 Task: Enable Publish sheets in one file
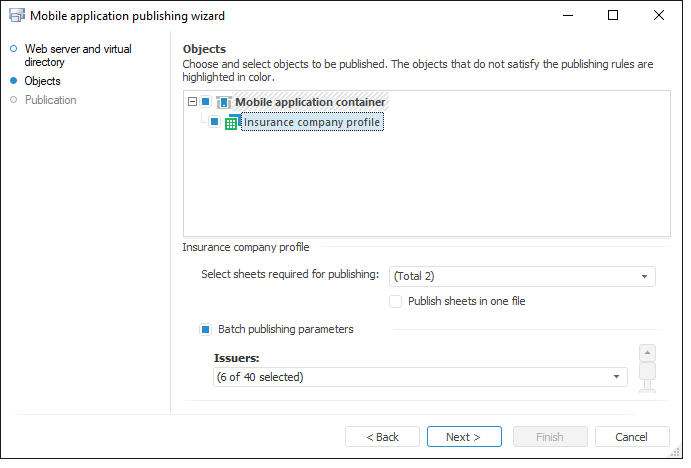coord(397,301)
